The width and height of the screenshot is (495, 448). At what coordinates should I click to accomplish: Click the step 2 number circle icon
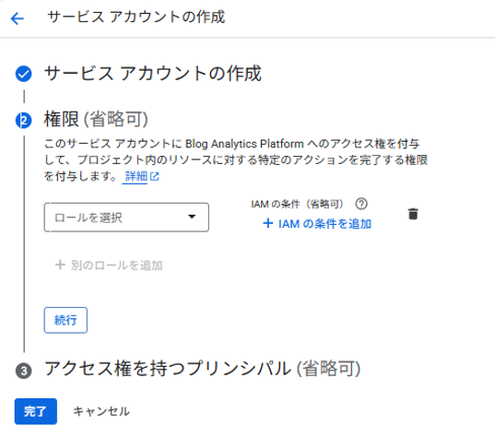coord(24,120)
